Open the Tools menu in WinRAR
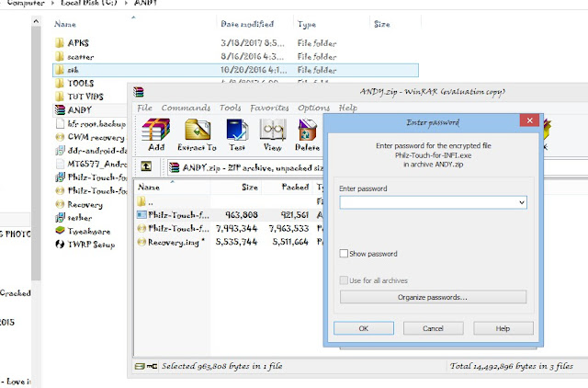The height and width of the screenshot is (388, 588). tap(231, 108)
